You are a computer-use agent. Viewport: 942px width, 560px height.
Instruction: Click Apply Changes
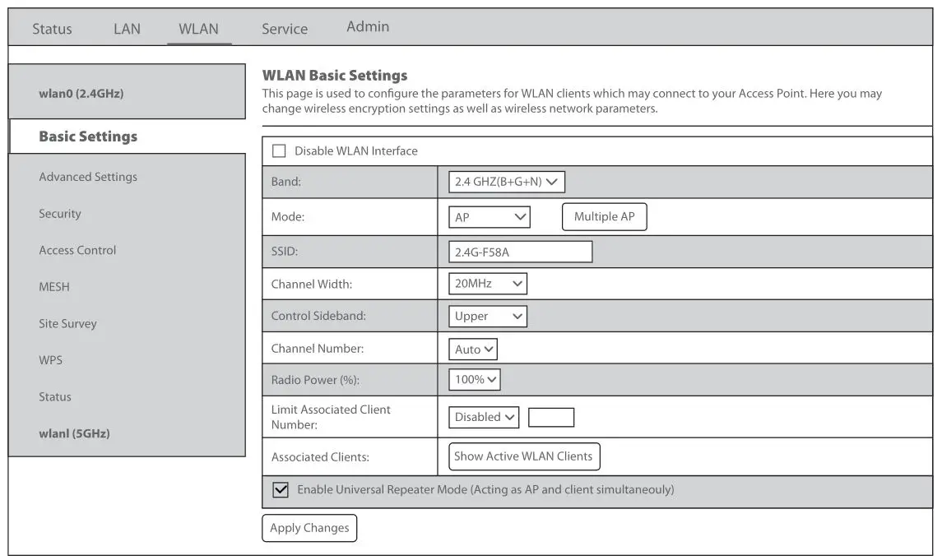[309, 527]
